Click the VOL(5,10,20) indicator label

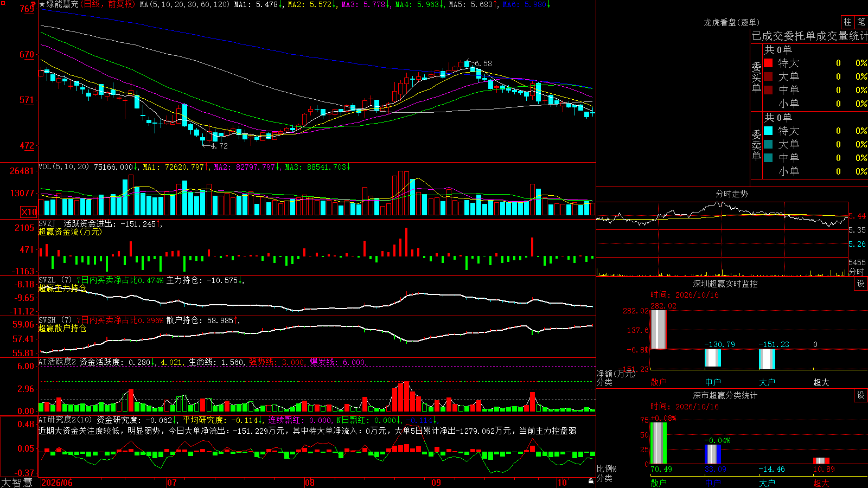[63, 167]
